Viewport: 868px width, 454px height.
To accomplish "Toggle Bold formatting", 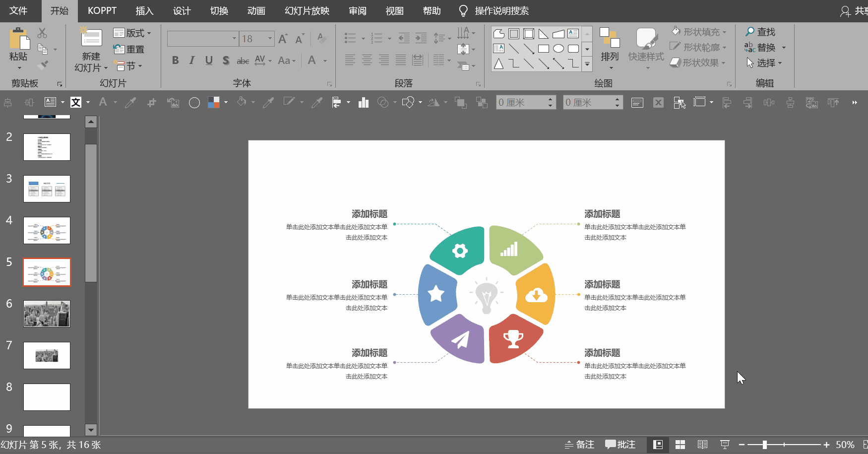I will (175, 61).
